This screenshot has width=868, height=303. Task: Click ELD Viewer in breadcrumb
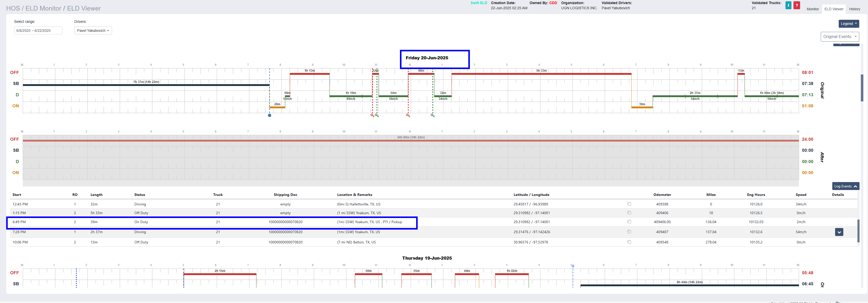click(84, 8)
